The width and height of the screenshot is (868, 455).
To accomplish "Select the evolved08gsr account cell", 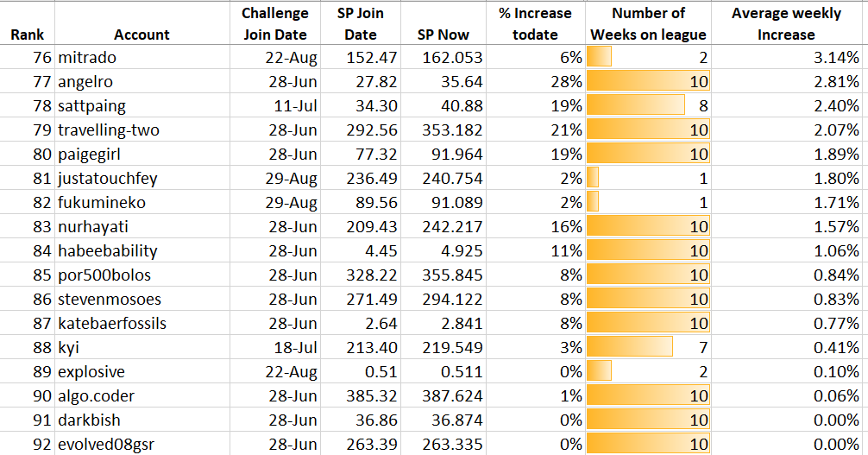I will pyautogui.click(x=142, y=444).
